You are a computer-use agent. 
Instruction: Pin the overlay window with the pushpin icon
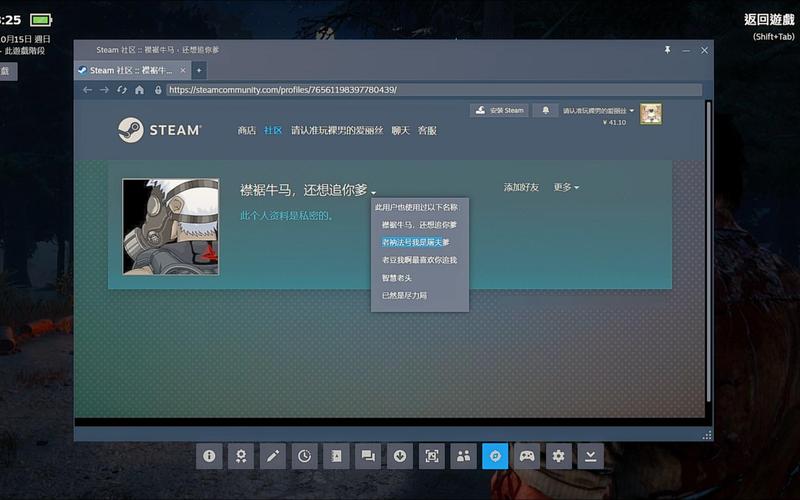pyautogui.click(x=667, y=50)
